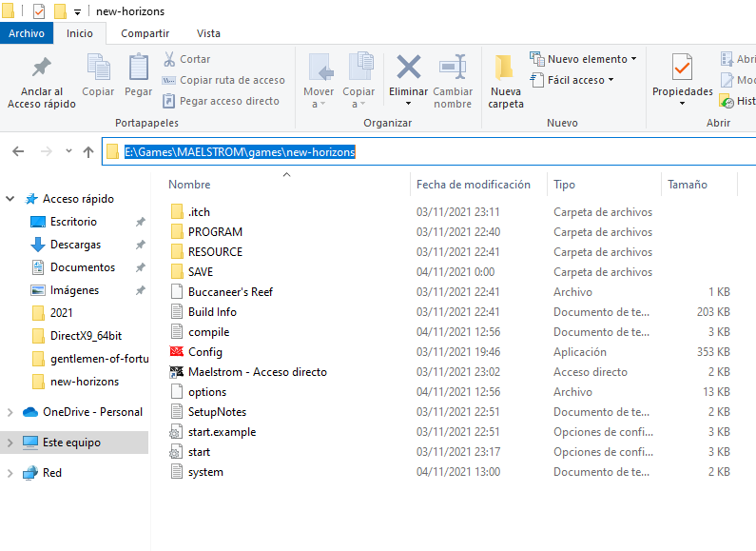Select the start config file name
756x551 pixels.
(x=199, y=452)
